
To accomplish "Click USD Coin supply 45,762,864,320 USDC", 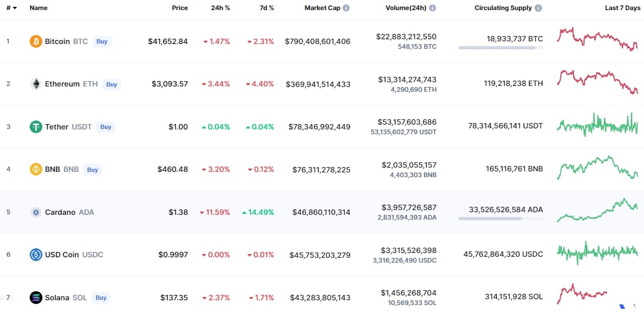I will point(504,255).
